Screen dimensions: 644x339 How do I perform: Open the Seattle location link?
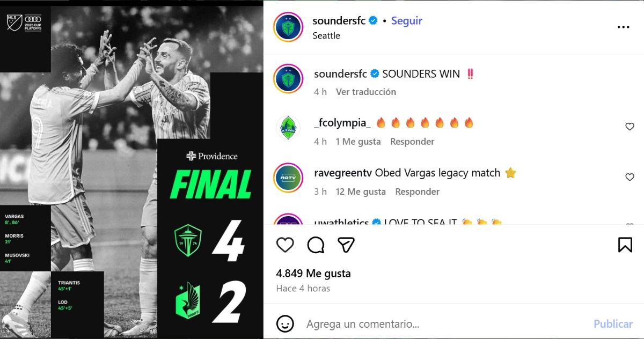(x=326, y=35)
